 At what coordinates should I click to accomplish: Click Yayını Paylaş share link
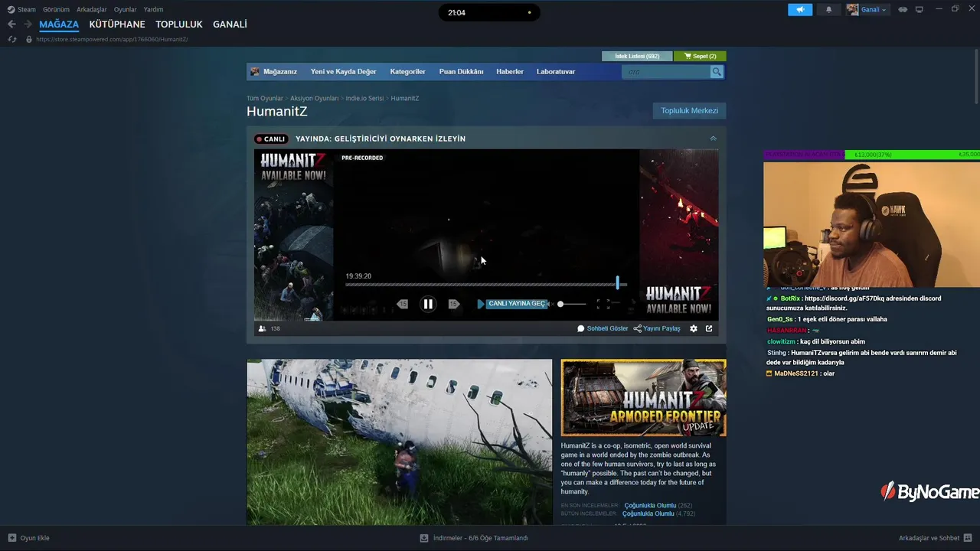pos(657,329)
